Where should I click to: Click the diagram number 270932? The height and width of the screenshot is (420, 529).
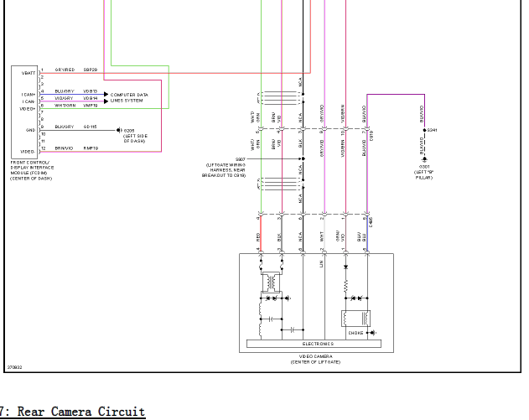pyautogui.click(x=15, y=367)
